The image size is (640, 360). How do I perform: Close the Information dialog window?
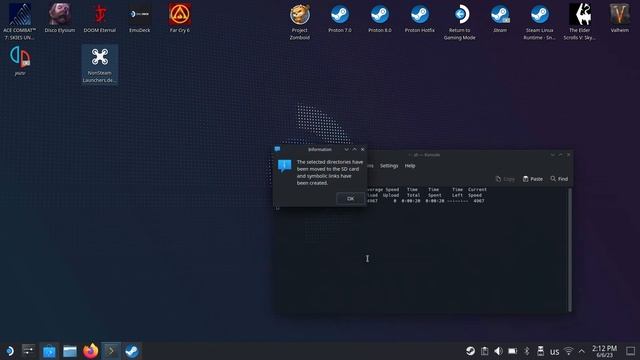click(362, 149)
